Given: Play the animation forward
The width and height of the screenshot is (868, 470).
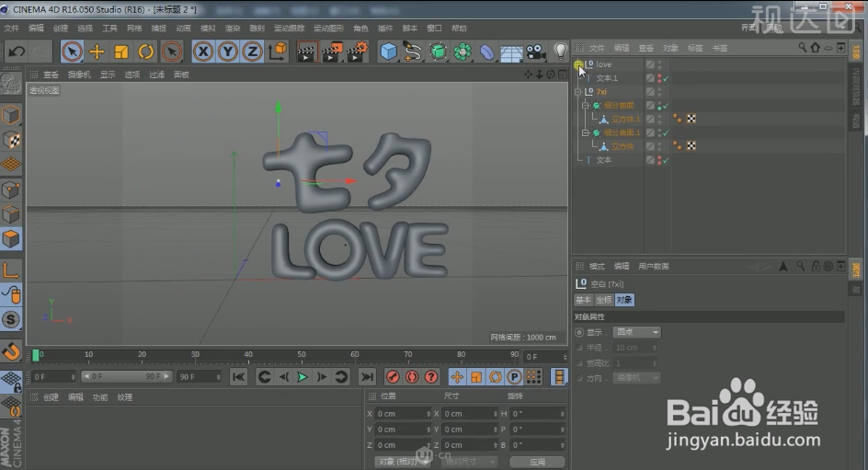Looking at the screenshot, I should click(303, 377).
